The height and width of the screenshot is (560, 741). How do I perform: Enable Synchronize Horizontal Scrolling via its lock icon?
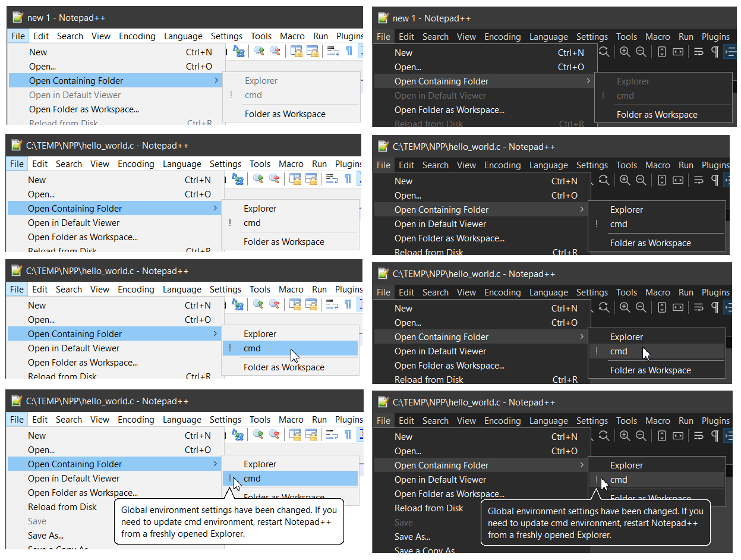point(313,52)
